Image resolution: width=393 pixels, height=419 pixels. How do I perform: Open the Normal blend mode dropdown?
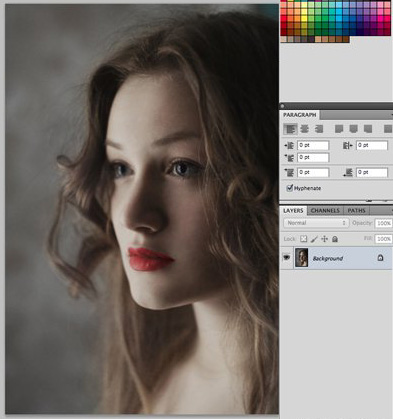[x=316, y=223]
